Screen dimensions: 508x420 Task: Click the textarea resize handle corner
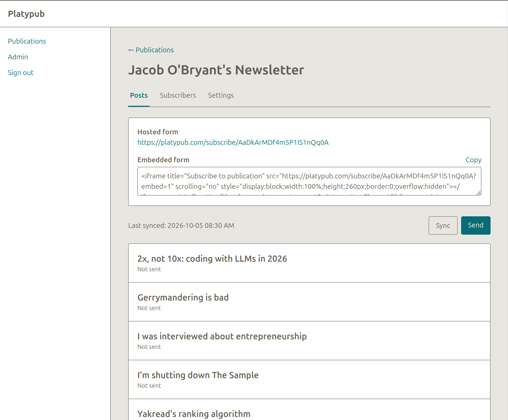pos(479,193)
